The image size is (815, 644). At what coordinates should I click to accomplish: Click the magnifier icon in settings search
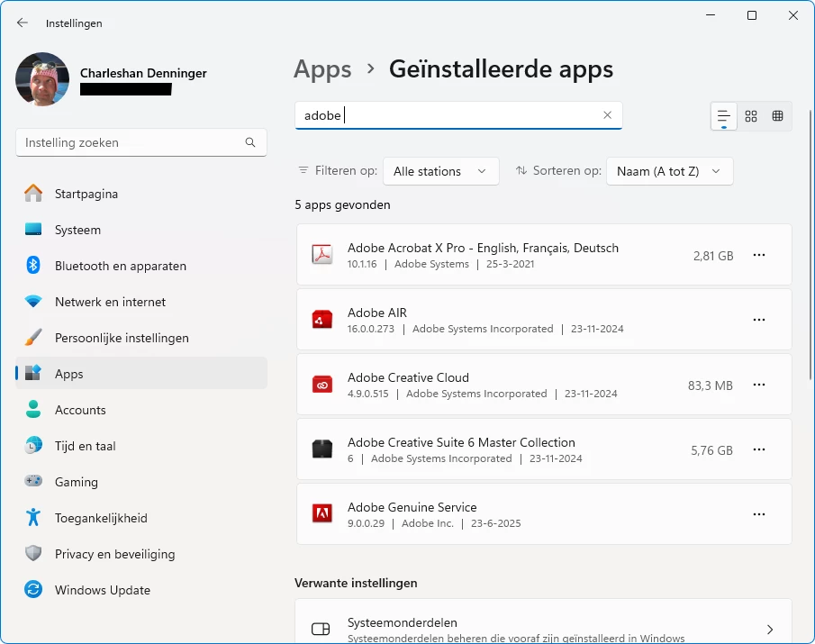(250, 142)
